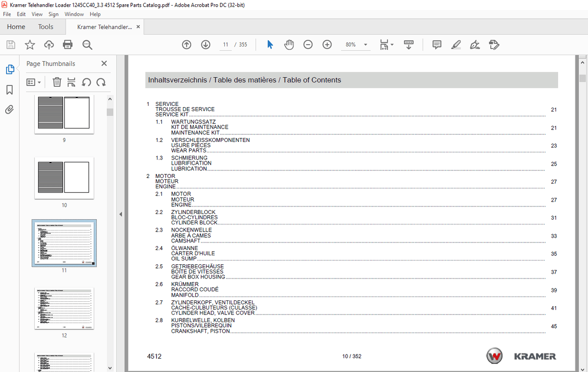Image resolution: width=588 pixels, height=372 pixels.
Task: Click the page number input field
Action: point(225,45)
